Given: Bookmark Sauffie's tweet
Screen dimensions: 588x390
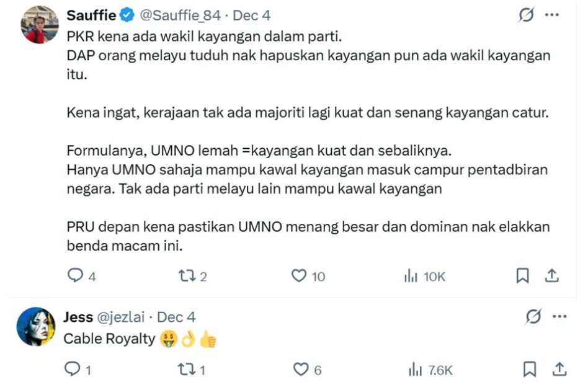Looking at the screenshot, I should [523, 276].
